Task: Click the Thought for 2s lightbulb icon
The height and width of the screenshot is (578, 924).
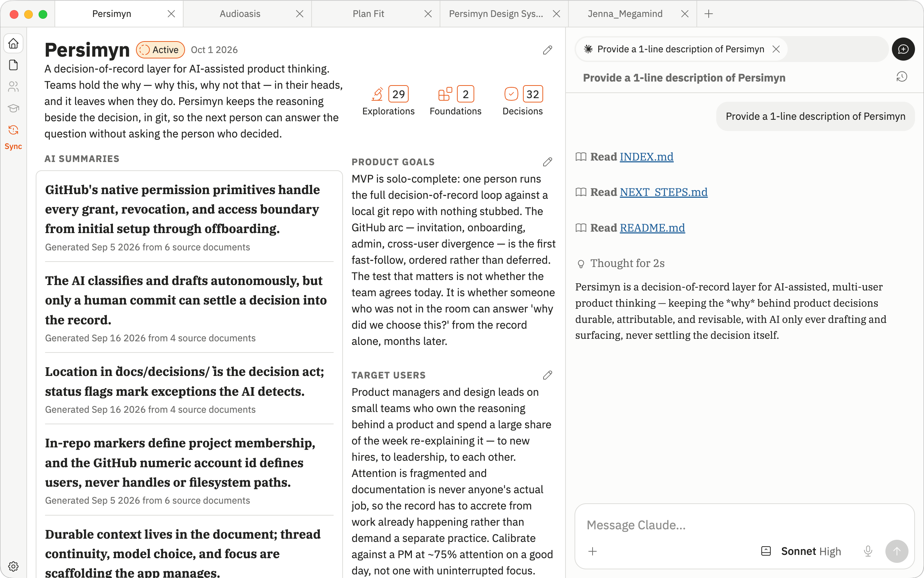Action: [x=581, y=264]
